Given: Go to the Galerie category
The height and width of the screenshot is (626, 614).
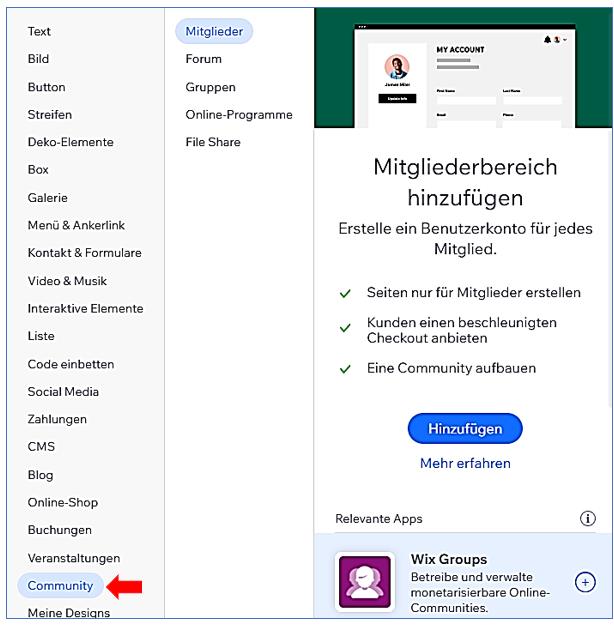Looking at the screenshot, I should pos(47,198).
